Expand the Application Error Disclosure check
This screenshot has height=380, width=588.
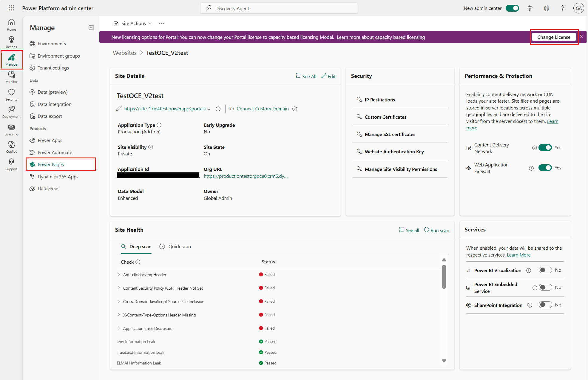click(119, 328)
